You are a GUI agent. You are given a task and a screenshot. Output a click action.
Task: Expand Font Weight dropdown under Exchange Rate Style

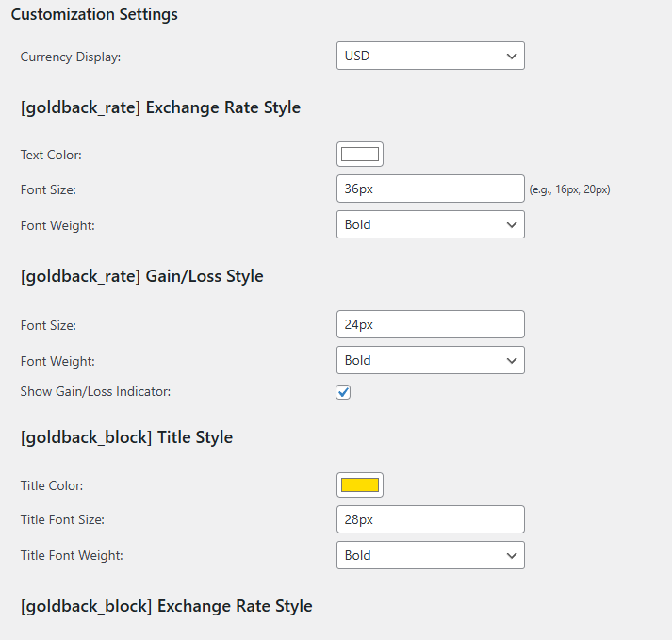point(430,224)
